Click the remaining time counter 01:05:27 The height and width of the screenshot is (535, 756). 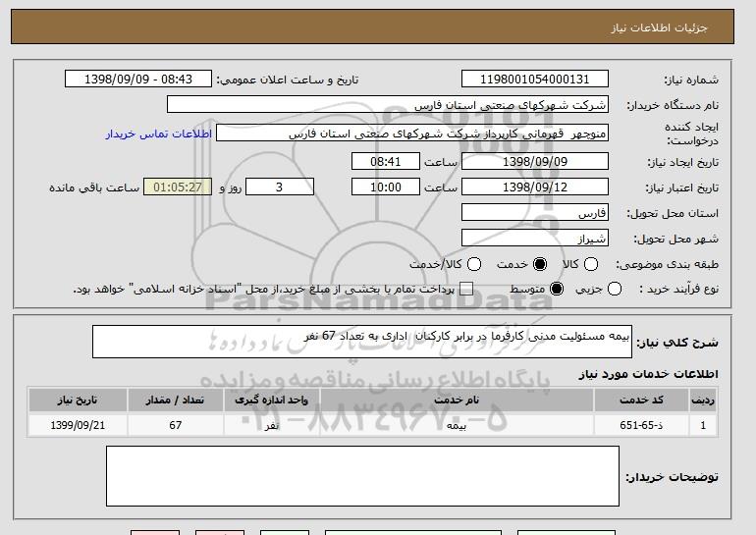point(178,187)
